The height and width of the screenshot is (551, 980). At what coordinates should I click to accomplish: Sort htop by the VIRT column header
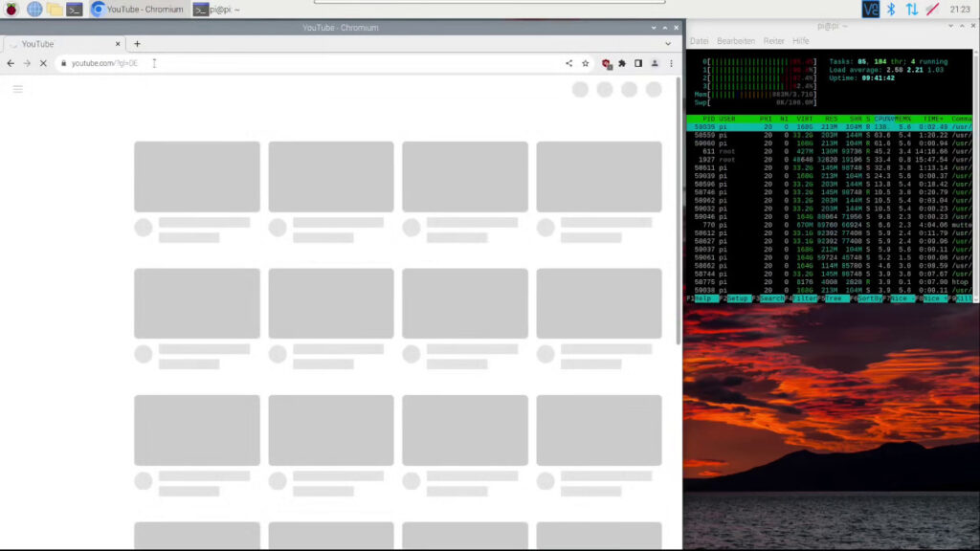point(804,119)
